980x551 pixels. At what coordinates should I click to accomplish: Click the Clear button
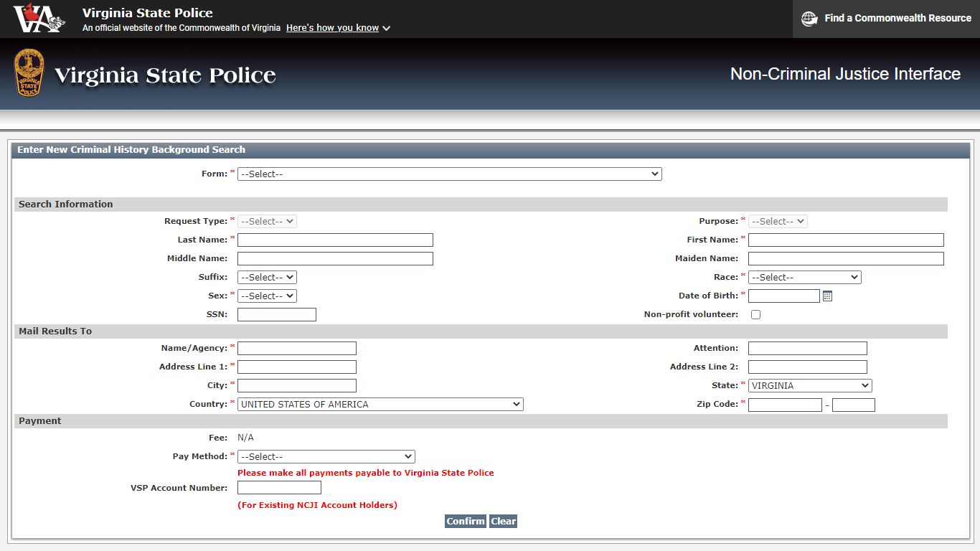[x=503, y=521]
